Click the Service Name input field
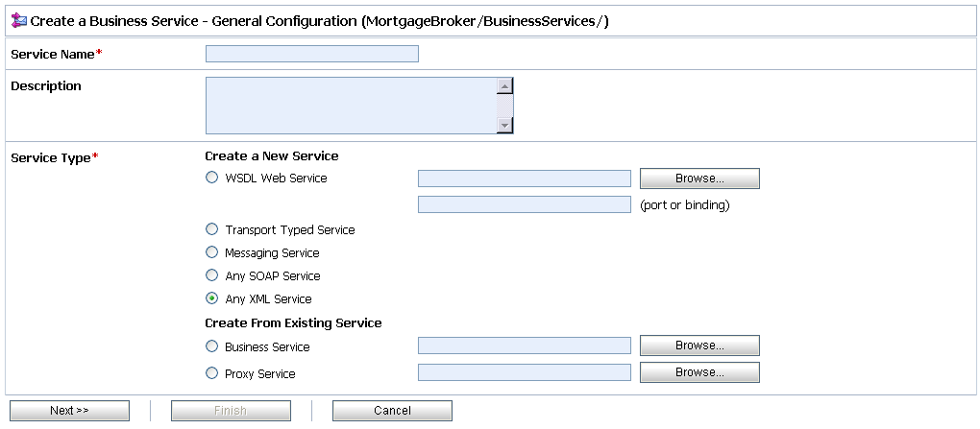 pyautogui.click(x=312, y=54)
